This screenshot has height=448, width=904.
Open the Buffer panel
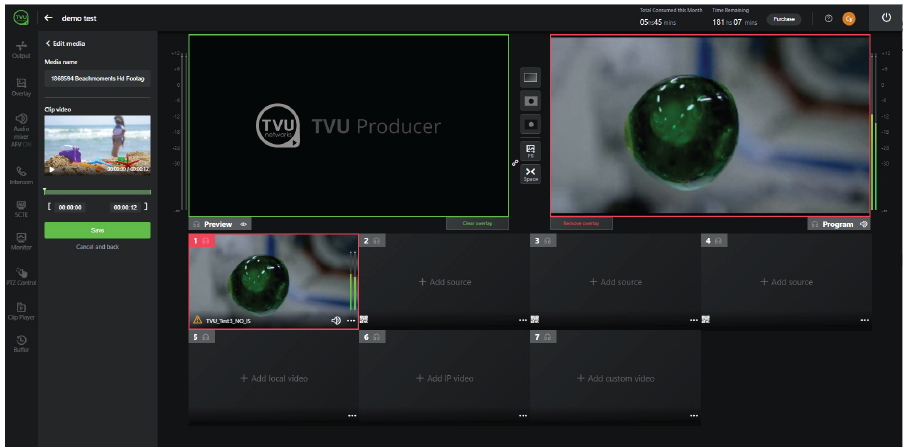21,344
